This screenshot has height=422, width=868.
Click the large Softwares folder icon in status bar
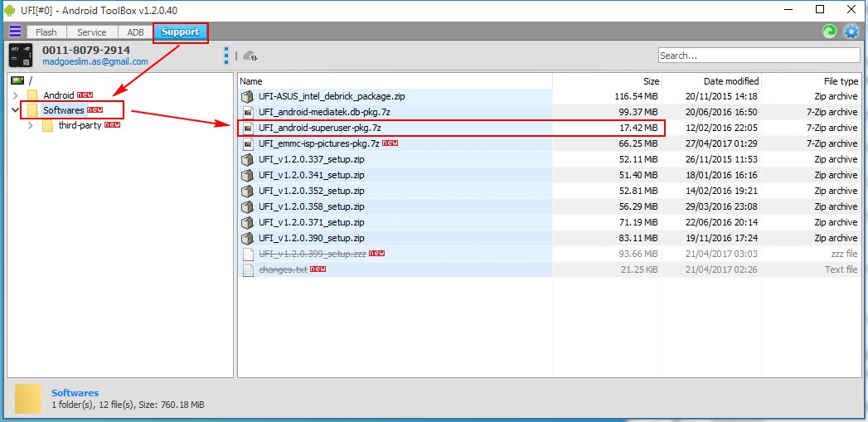point(28,399)
